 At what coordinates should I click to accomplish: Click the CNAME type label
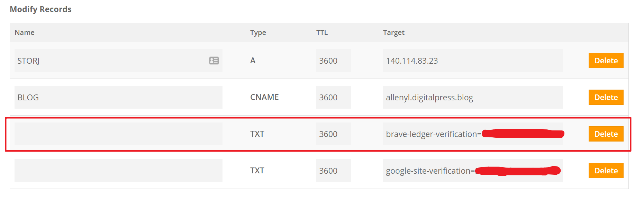pos(264,97)
